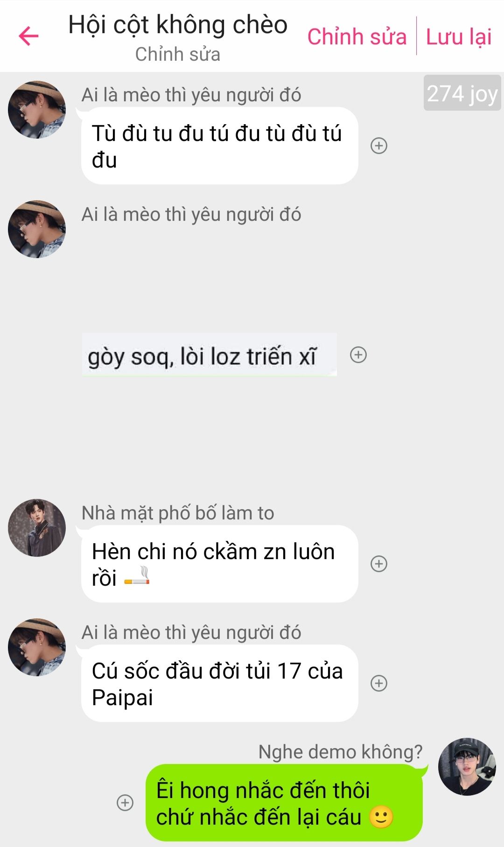Click plus icon beside 'Tù đù tu đu' message
This screenshot has height=847, width=504.
pyautogui.click(x=379, y=146)
